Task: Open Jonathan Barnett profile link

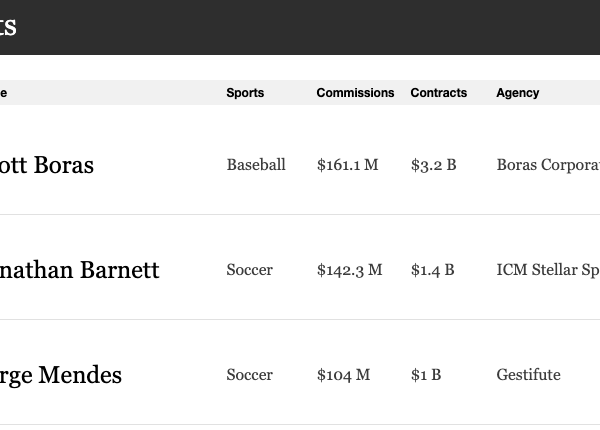Action: click(x=79, y=270)
